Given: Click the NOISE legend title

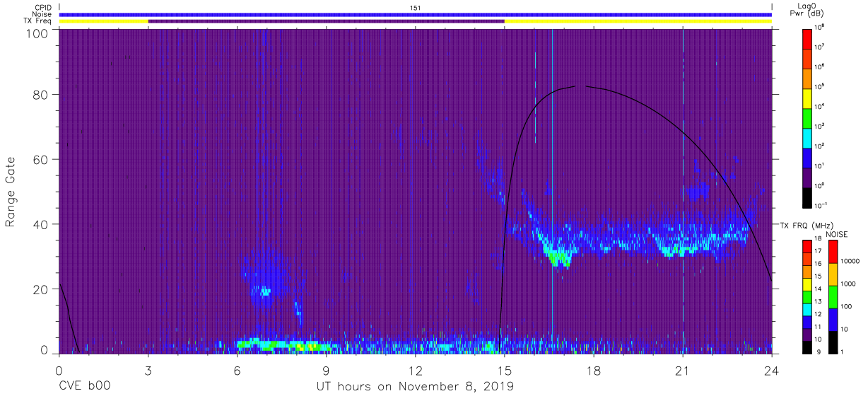Looking at the screenshot, I should 836,233.
